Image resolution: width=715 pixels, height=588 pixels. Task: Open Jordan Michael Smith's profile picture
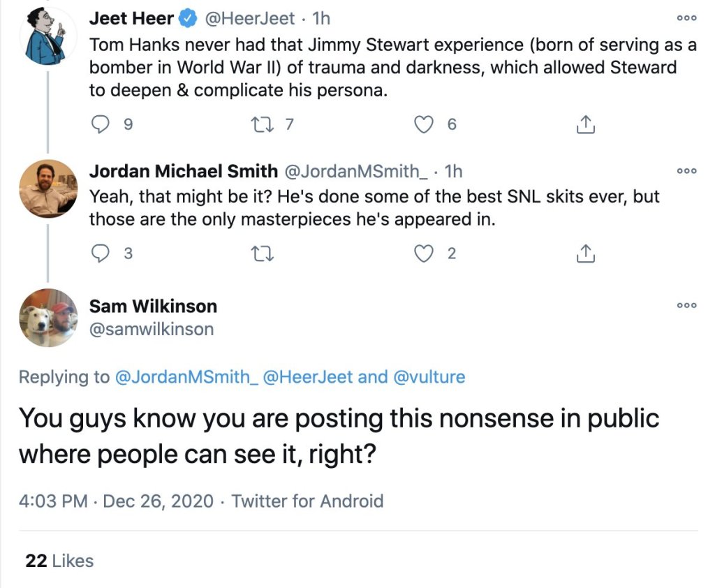(48, 189)
